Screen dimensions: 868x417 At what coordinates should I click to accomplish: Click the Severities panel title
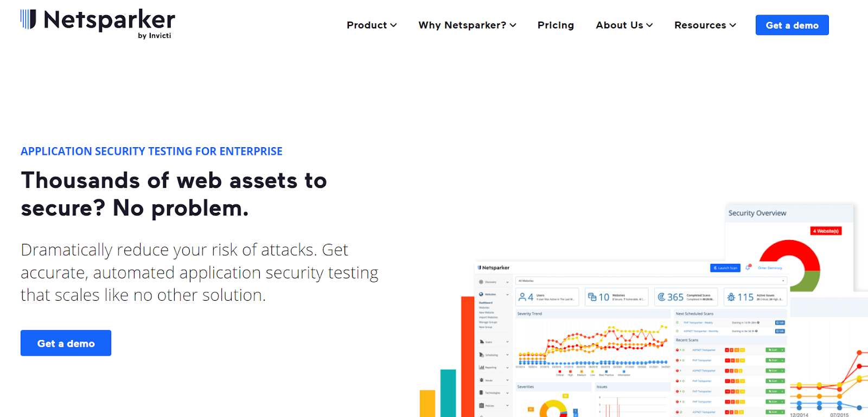coord(526,387)
